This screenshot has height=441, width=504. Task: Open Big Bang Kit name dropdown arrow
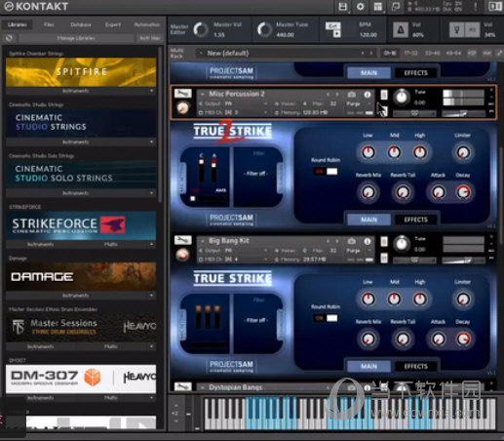coord(203,241)
